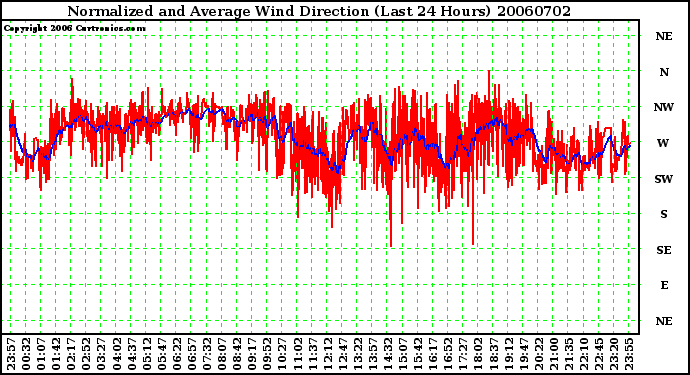Click the 05:12 time label
This screenshot has width=690, height=375.
pos(147,354)
